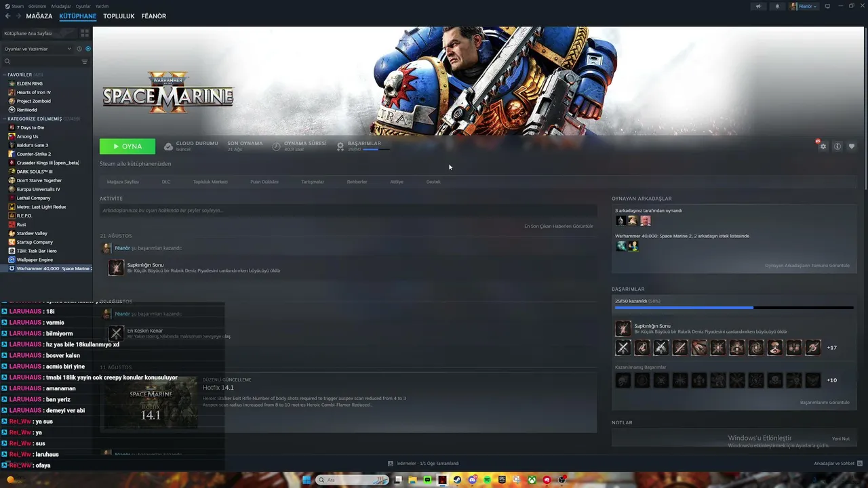Click the recent activity clock icon in sidebar

[79, 49]
